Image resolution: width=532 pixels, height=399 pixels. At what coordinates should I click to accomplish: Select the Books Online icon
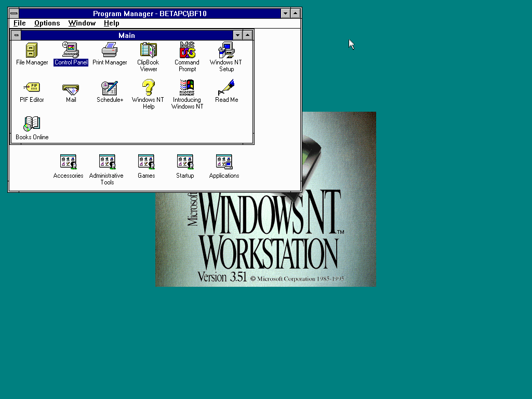click(x=32, y=125)
